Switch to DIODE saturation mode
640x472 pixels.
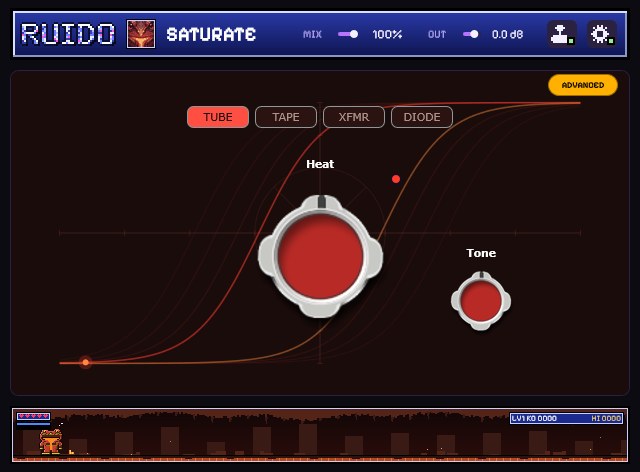pos(422,117)
